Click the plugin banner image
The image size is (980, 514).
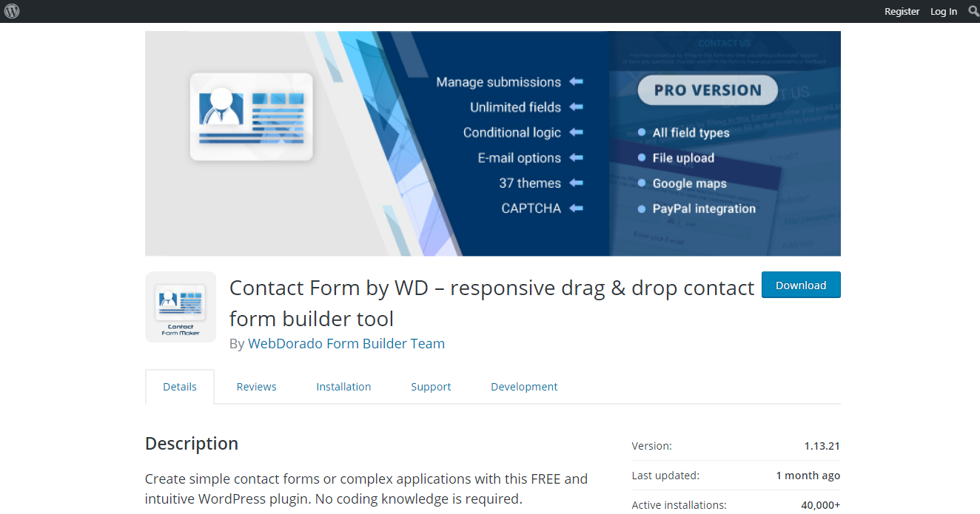(493, 143)
